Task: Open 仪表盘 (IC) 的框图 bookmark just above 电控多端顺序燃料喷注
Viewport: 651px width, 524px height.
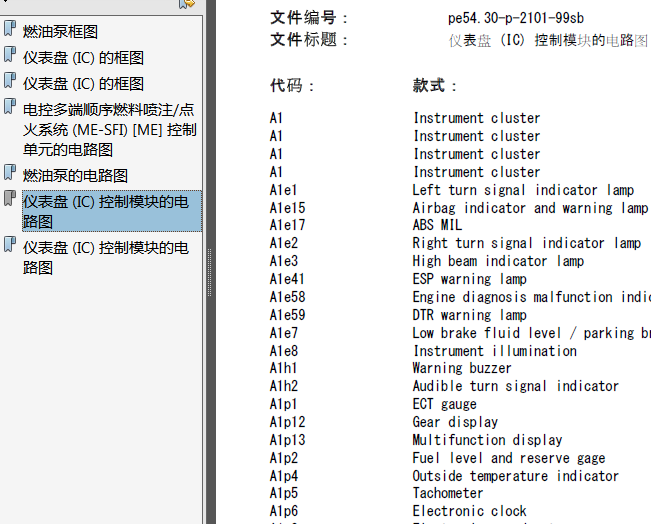Action: (x=83, y=83)
